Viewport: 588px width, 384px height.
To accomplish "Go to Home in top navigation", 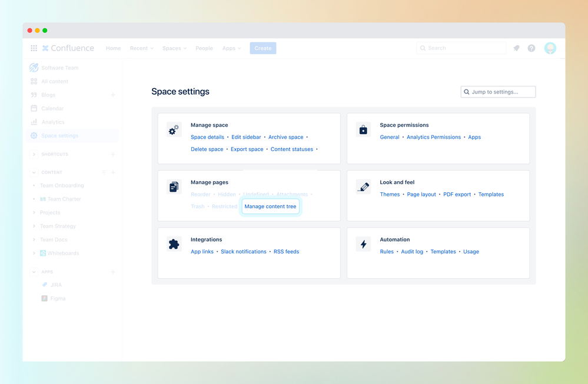I will tap(113, 48).
